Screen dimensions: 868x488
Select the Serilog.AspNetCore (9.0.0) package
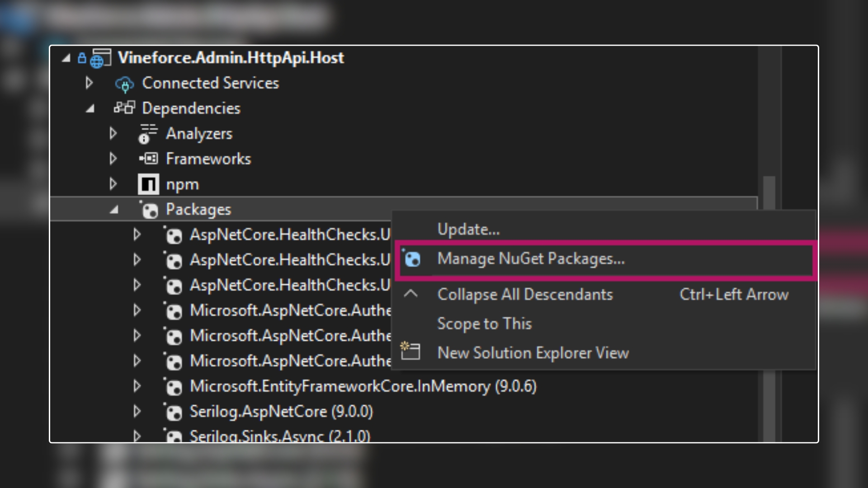pos(281,412)
